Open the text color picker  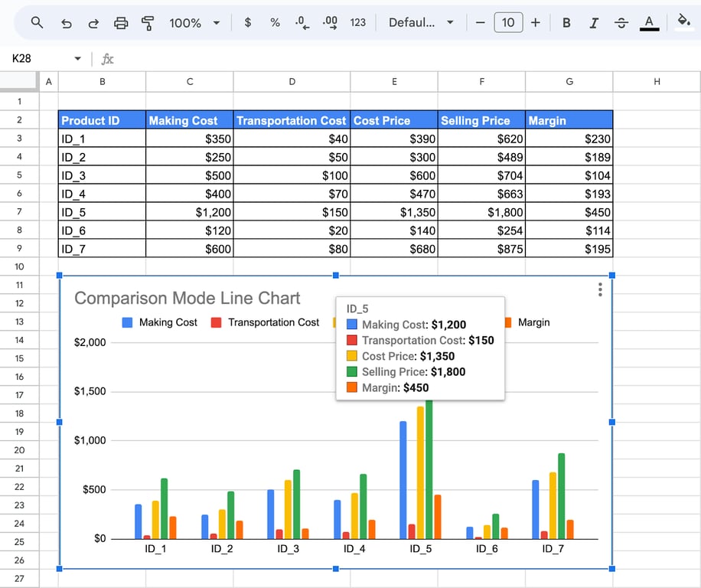pos(649,23)
